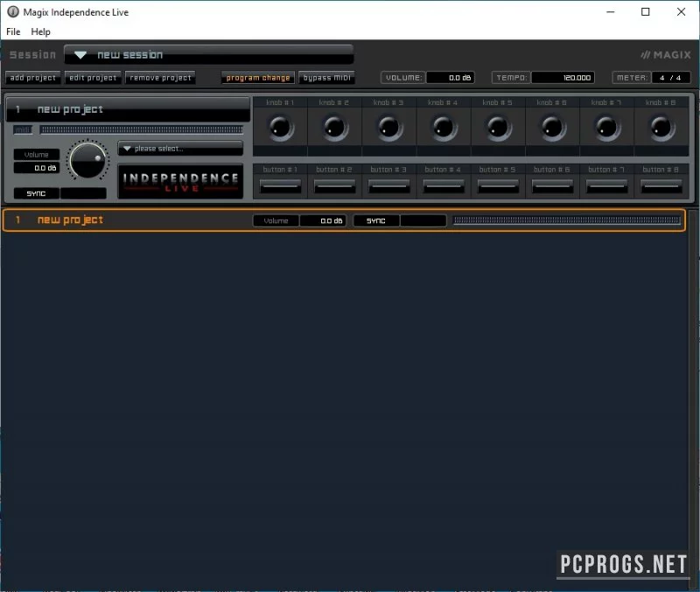This screenshot has height=592, width=700.
Task: Select the orange new project list row
Action: click(344, 220)
